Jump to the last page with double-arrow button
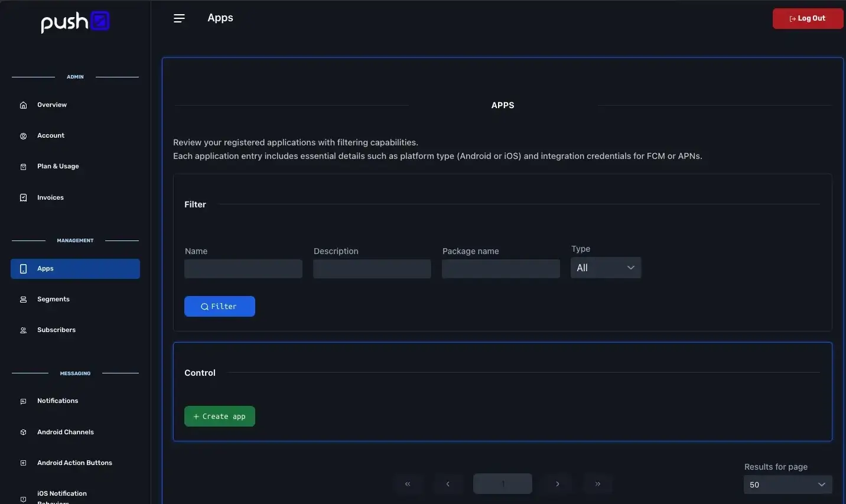This screenshot has height=504, width=846. pos(597,483)
